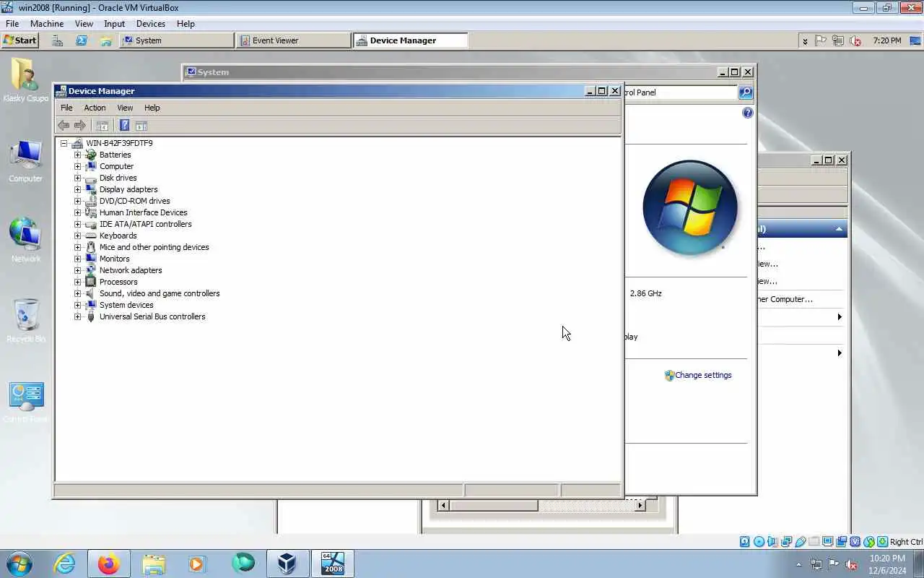
Task: Open Explorer from the guest quick launch
Action: pos(106,40)
